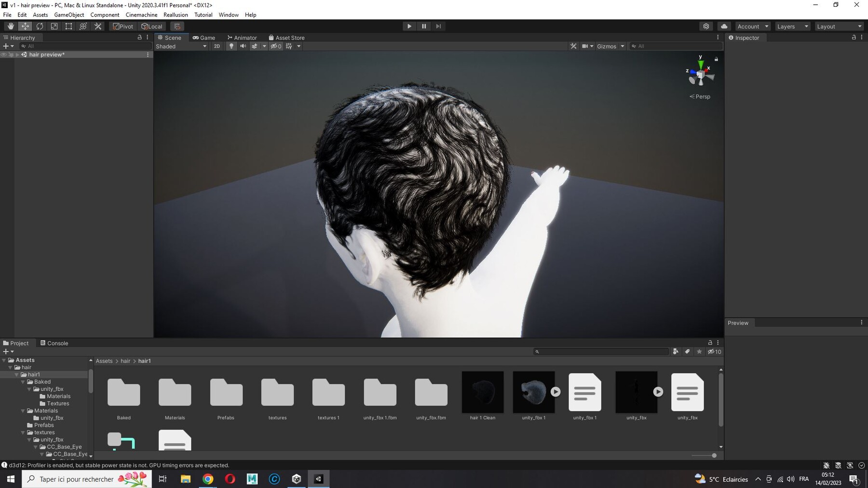
Task: Toggle scene lighting
Action: [231, 46]
